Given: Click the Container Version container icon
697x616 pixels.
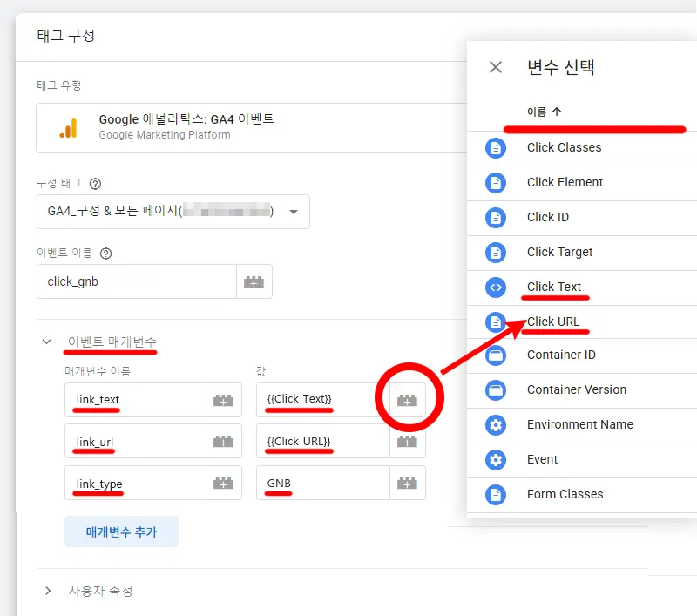Looking at the screenshot, I should click(496, 390).
